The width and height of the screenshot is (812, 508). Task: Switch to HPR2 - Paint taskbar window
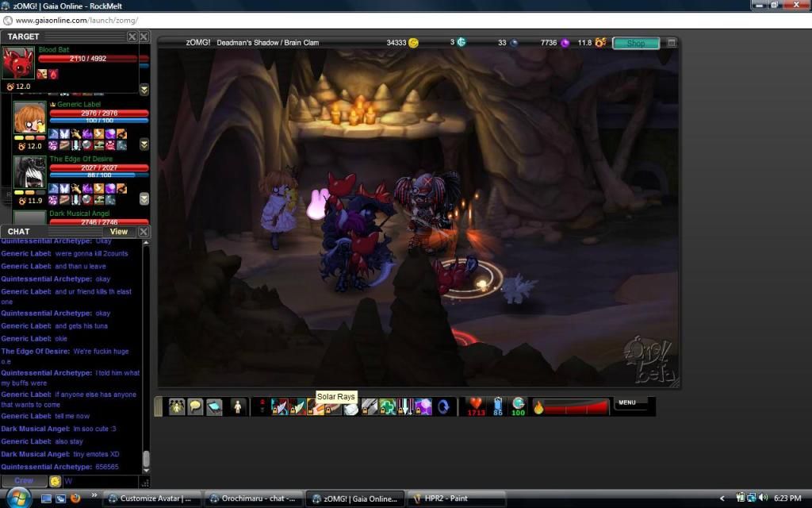tap(457, 498)
